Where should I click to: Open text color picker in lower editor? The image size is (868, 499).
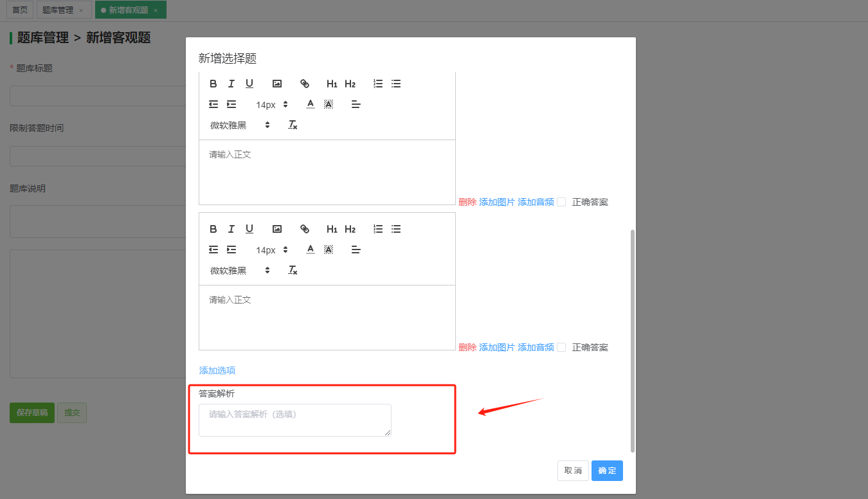tap(311, 250)
